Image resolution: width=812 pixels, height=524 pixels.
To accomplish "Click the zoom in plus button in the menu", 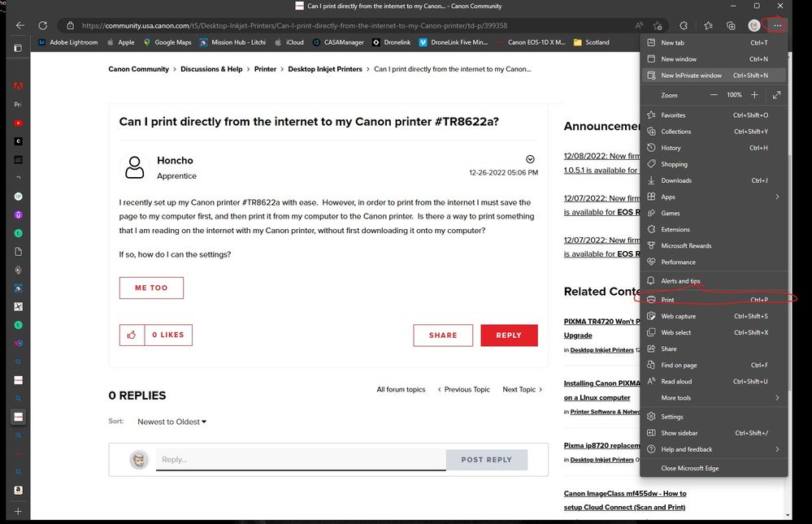I will click(x=755, y=95).
